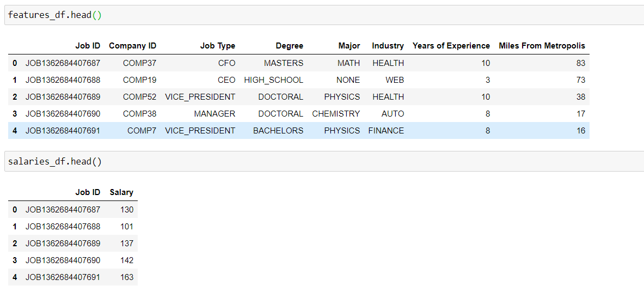The image size is (644, 292).
Task: Click the Miles value 73
Action: click(580, 80)
